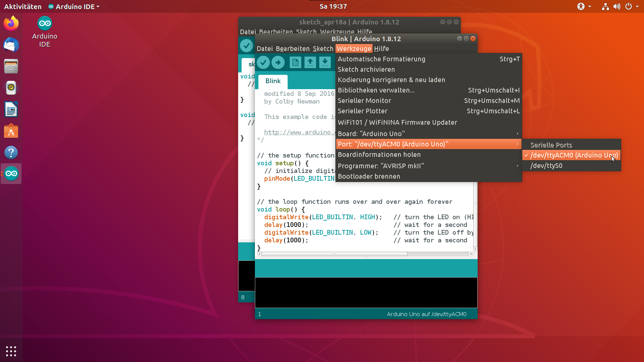Launch Rhythmbox from the dock

[x=11, y=88]
